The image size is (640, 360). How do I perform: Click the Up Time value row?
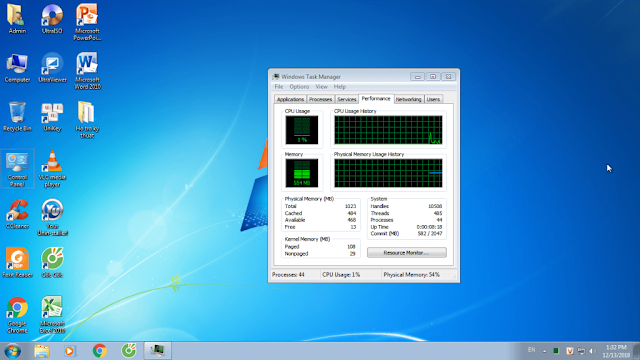[407, 227]
